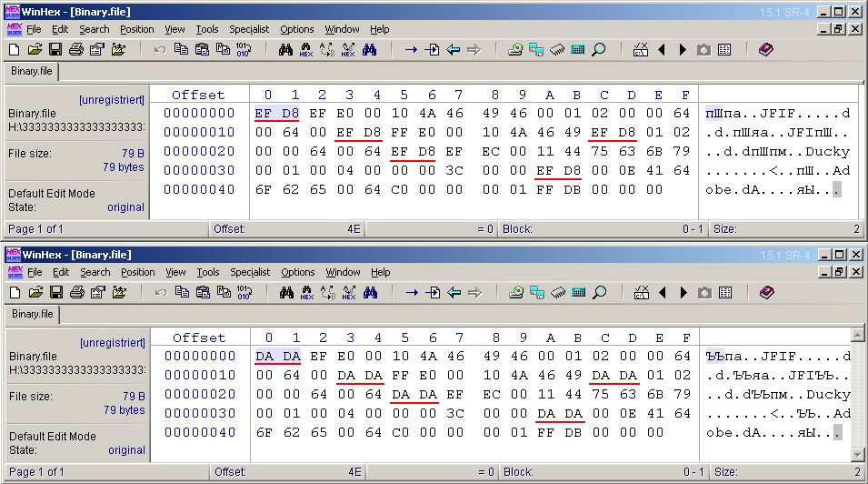Open Find Hex Values icon in top window
Image resolution: width=868 pixels, height=484 pixels.
[x=306, y=50]
